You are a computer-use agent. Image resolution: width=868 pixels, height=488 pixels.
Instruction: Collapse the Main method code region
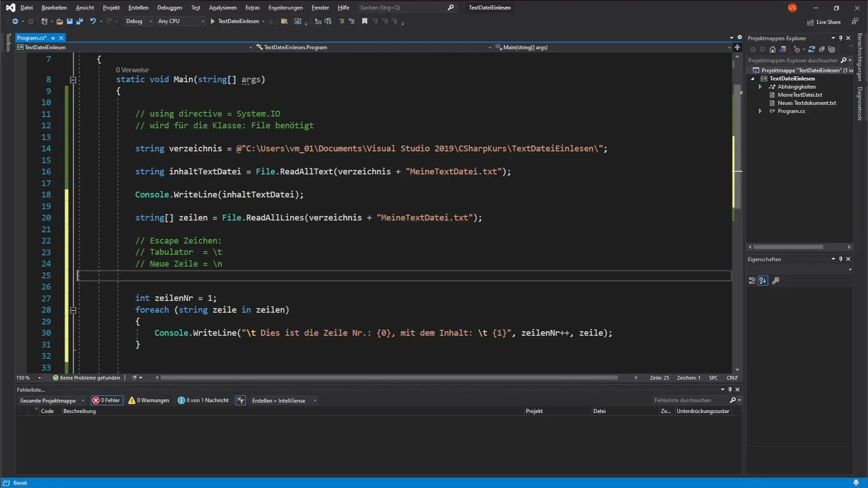pos(73,80)
